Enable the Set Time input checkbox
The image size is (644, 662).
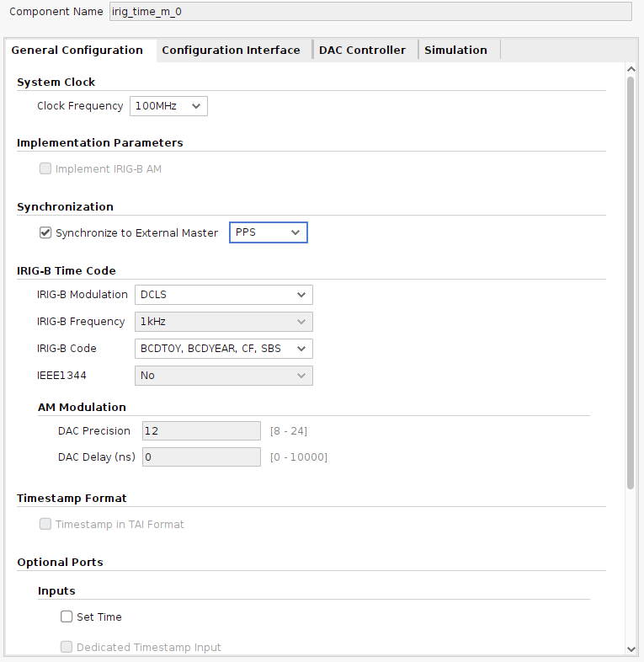point(67,617)
